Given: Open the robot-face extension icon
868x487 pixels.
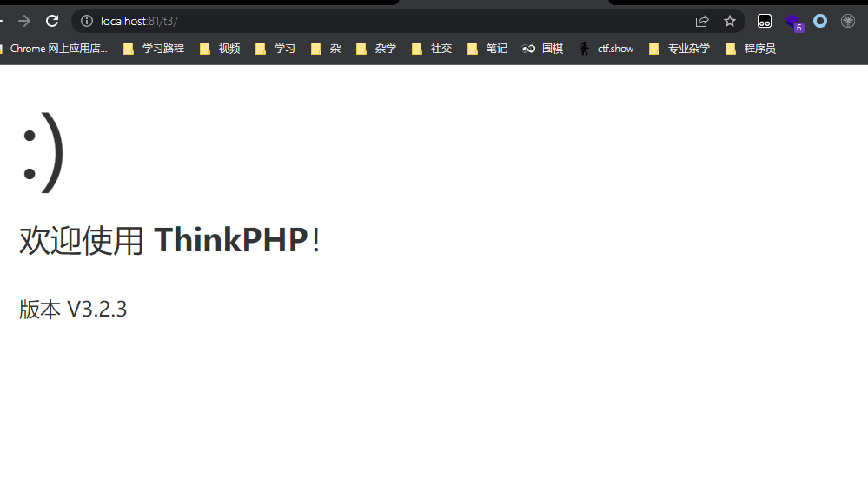Looking at the screenshot, I should pos(765,21).
